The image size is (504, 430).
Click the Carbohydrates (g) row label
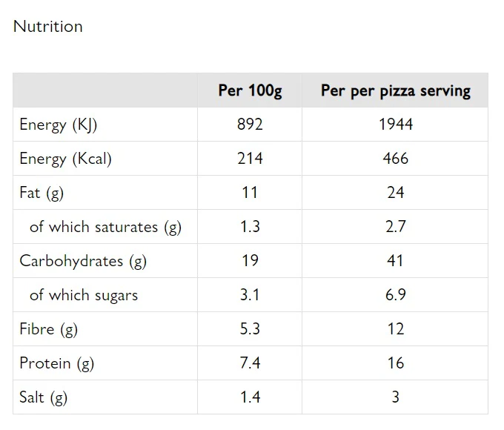83,261
